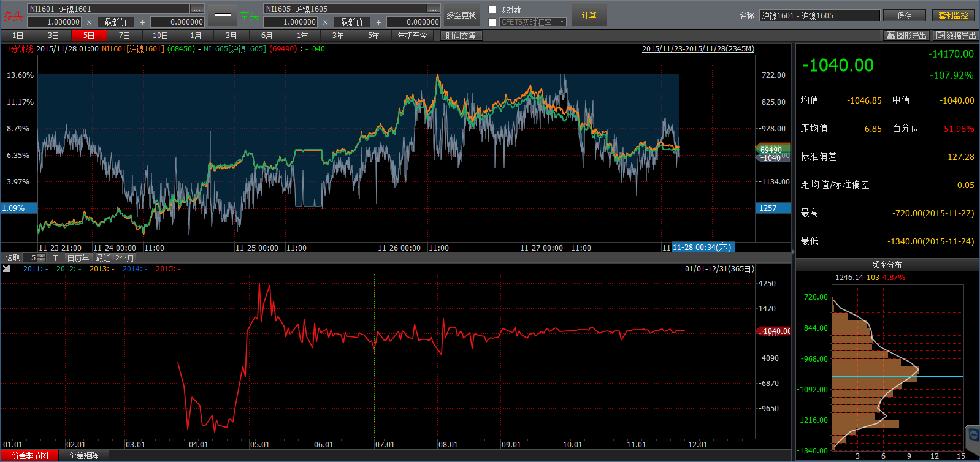This screenshot has width=980, height=462.
Task: Switch to the 价差矩阵 tab
Action: click(x=83, y=455)
